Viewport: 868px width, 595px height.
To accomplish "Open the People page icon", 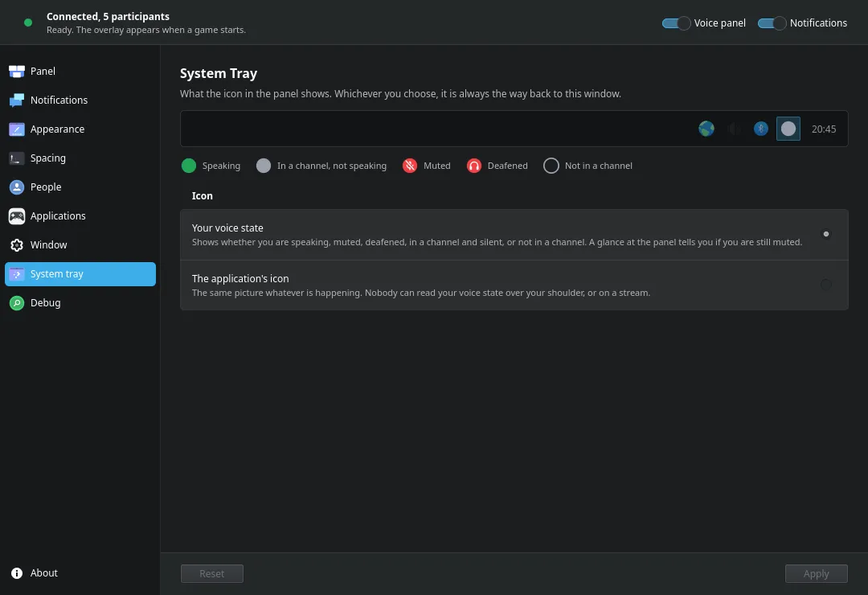I will coord(17,187).
